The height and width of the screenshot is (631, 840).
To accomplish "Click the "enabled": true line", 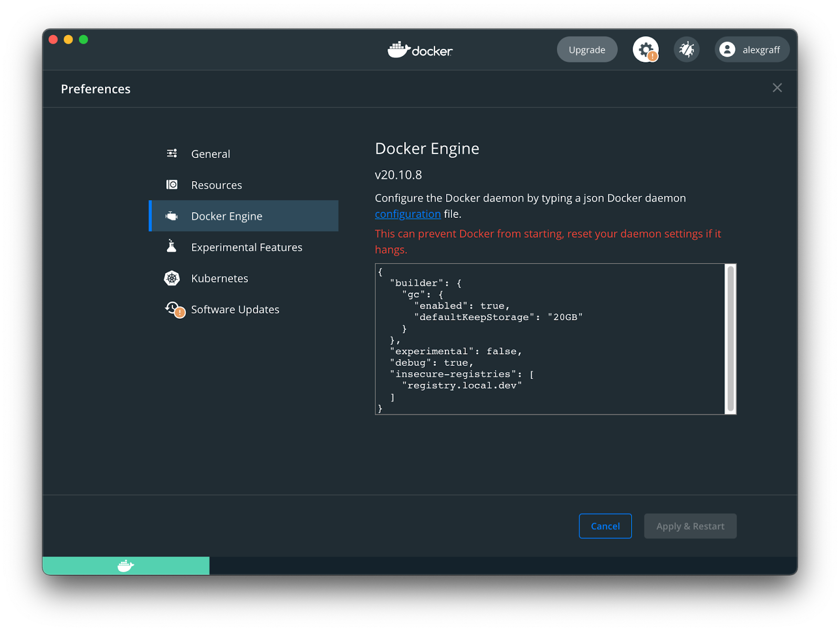I will [462, 306].
